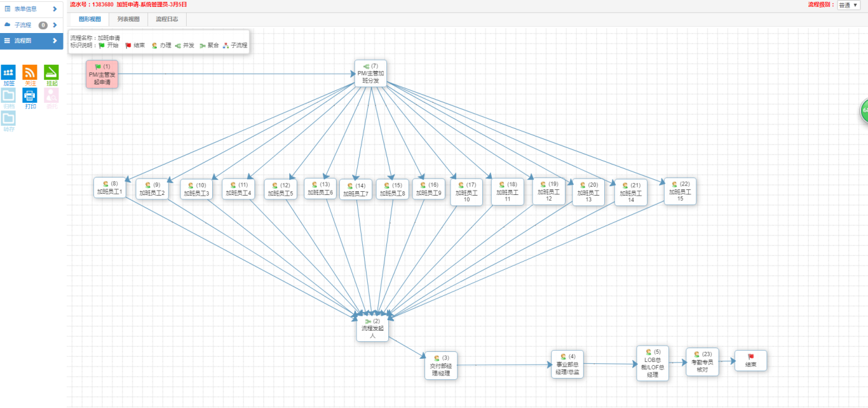Viewport: 868px width, 408px height.
Task: Expand the 子流程 sidebar section
Action: tap(32, 25)
